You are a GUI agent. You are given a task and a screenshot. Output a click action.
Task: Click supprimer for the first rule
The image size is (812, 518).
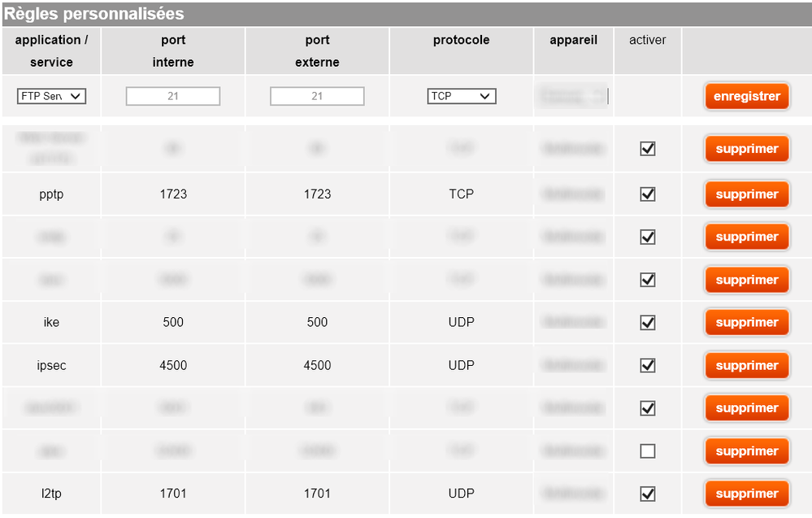point(746,149)
